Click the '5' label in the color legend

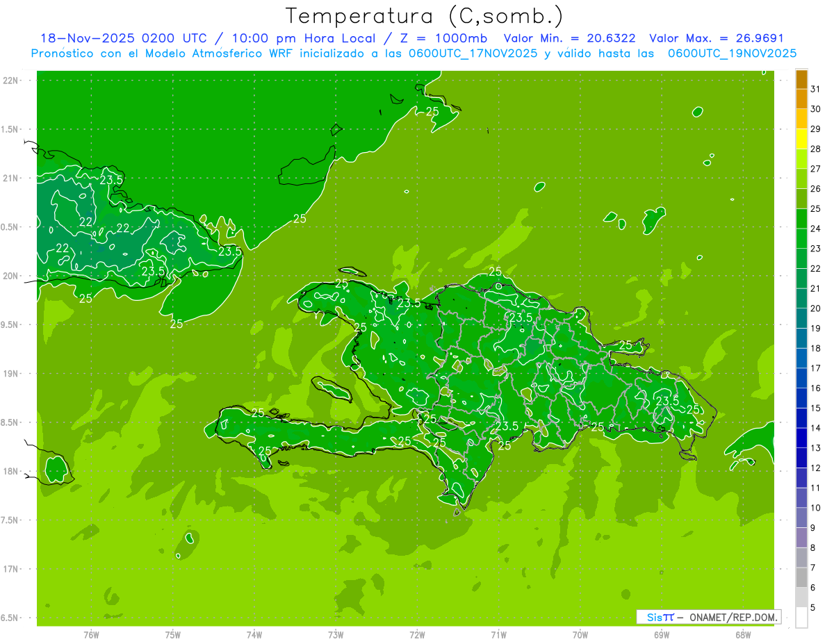click(x=813, y=608)
